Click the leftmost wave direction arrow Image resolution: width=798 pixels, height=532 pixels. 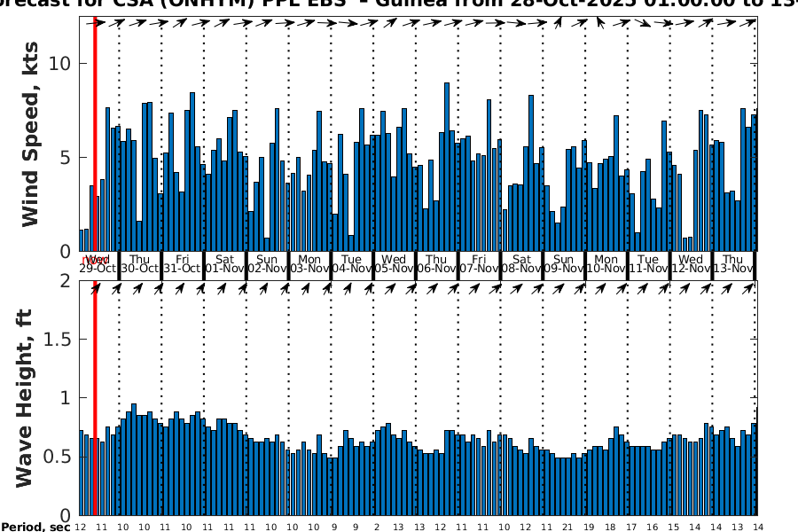point(96,287)
